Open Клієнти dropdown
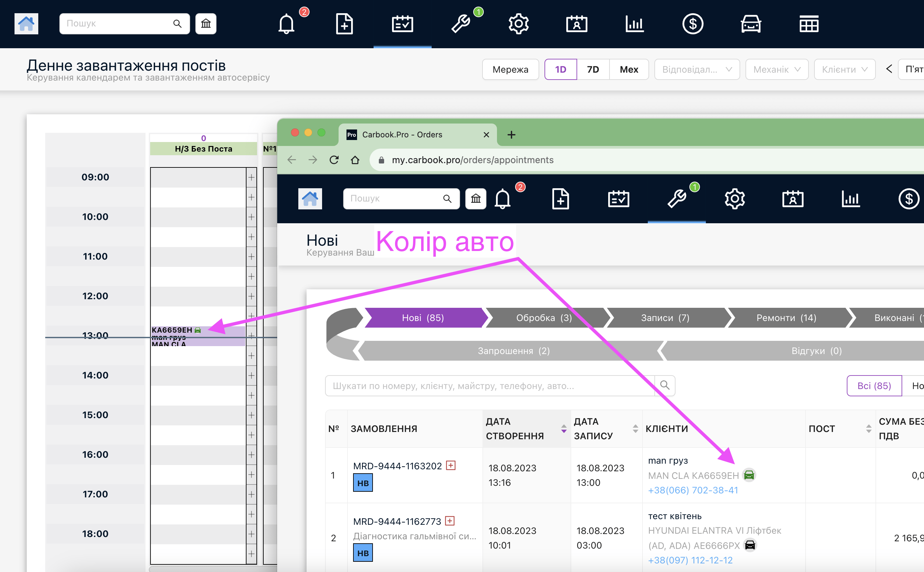924x572 pixels. click(845, 69)
